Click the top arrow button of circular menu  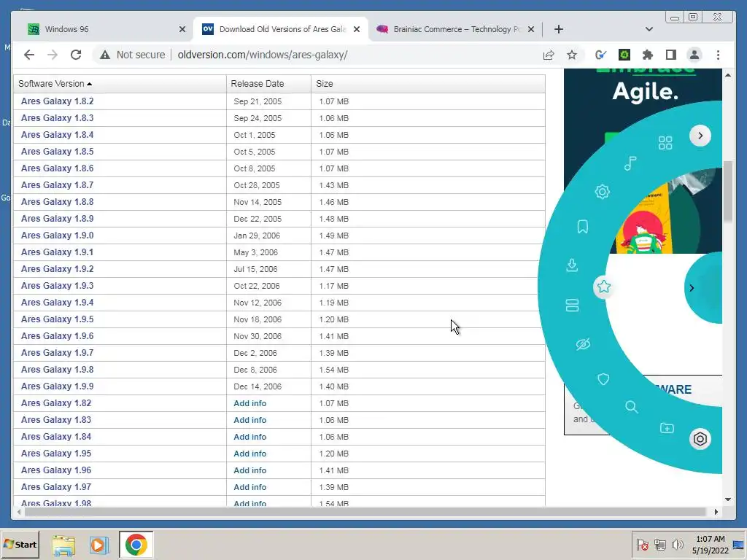pos(700,136)
